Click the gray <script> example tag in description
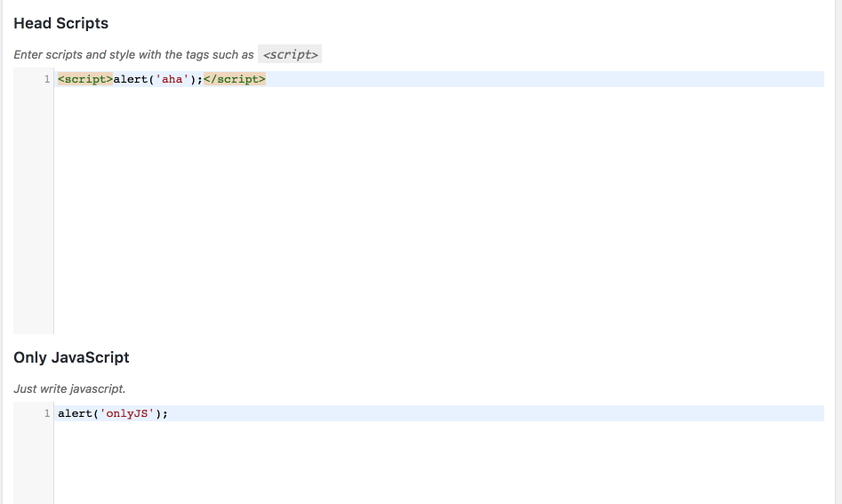Screen dimensions: 842x504 tap(290, 54)
